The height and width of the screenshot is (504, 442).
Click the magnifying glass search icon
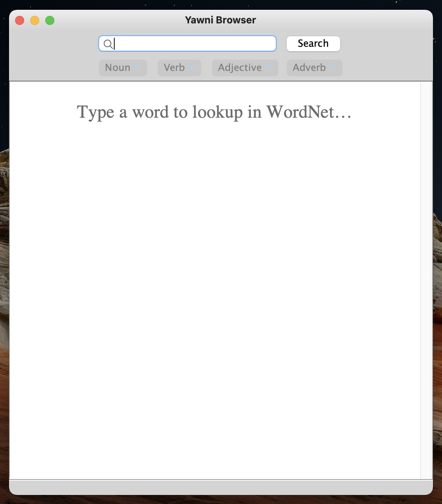coord(108,44)
